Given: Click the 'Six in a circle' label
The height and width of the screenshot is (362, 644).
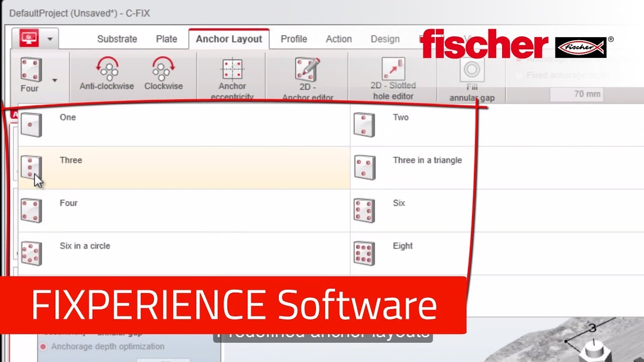Looking at the screenshot, I should (85, 246).
